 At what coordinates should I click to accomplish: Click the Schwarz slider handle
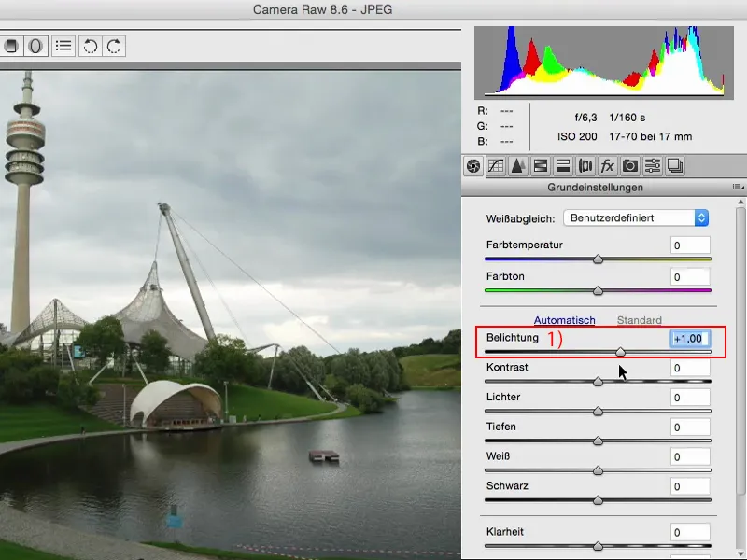point(598,500)
